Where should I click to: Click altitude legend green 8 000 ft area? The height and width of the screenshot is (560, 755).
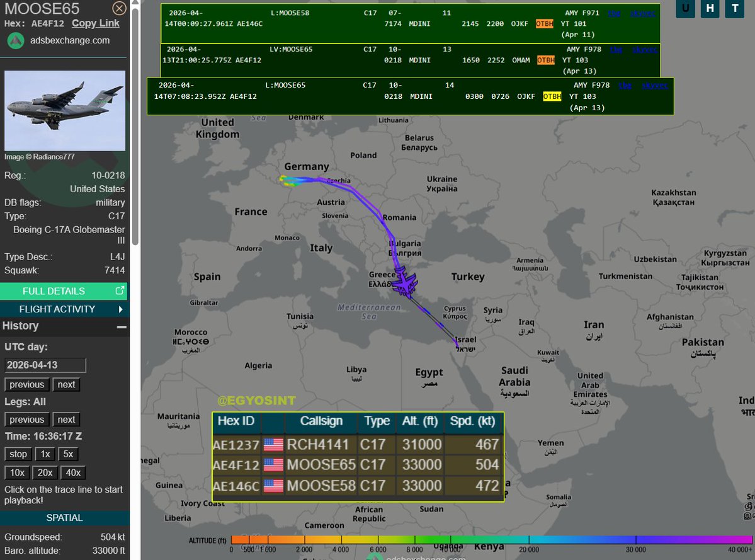[x=414, y=540]
